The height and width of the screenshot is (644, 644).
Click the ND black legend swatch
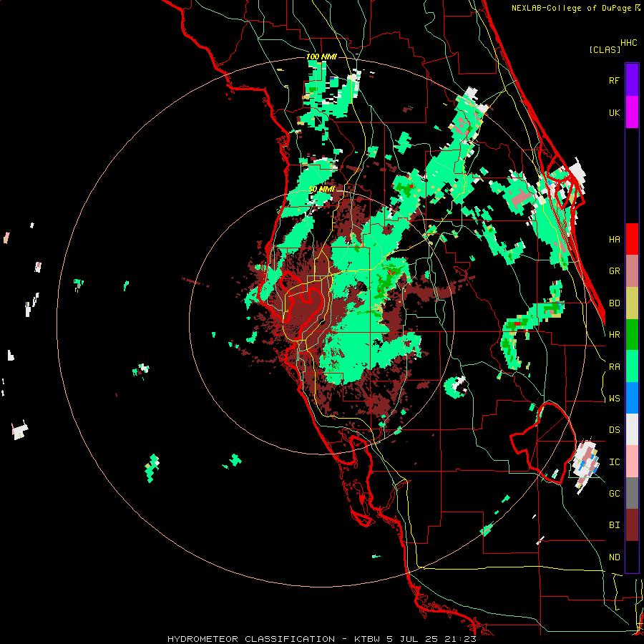point(632,557)
